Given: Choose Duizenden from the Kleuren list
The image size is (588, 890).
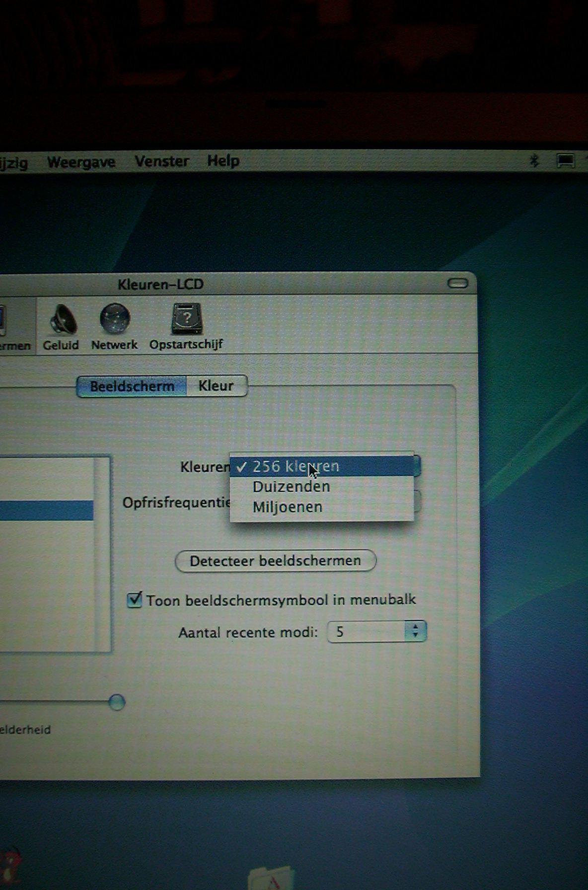Looking at the screenshot, I should 291,487.
